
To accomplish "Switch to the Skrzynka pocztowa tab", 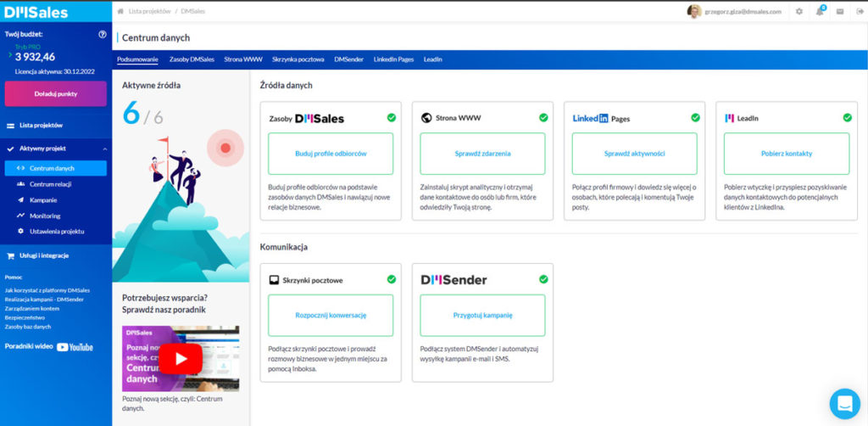I will [x=298, y=59].
